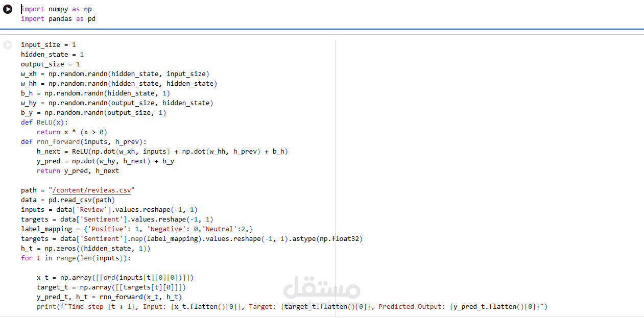Click the 'def ReLU(x):' line
Screen dimensions: 644x318
pos(44,123)
